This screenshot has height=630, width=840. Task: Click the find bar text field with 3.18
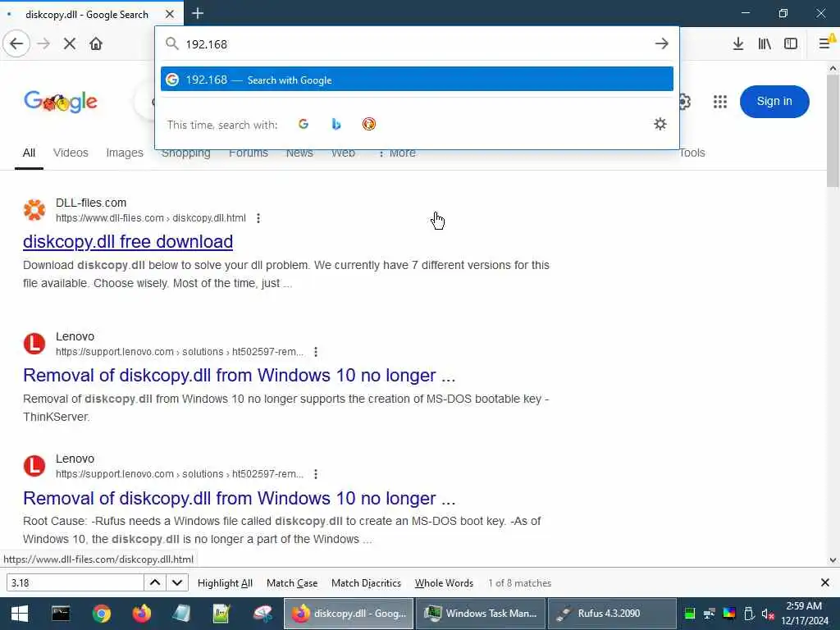(75, 583)
